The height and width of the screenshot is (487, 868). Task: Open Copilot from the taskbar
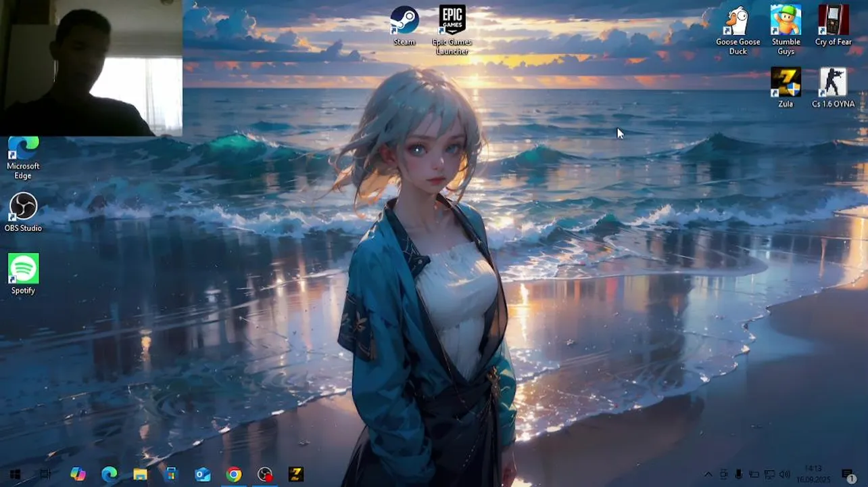(x=78, y=475)
